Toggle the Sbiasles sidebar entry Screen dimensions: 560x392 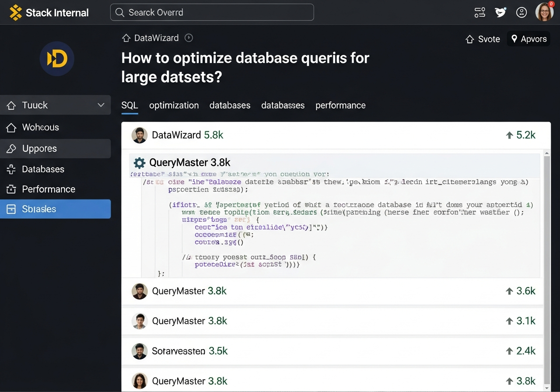click(x=56, y=209)
